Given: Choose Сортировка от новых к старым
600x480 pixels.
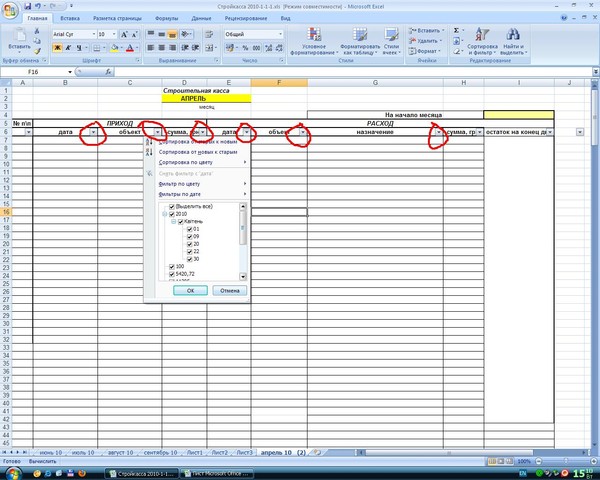Looking at the screenshot, I should 197,152.
